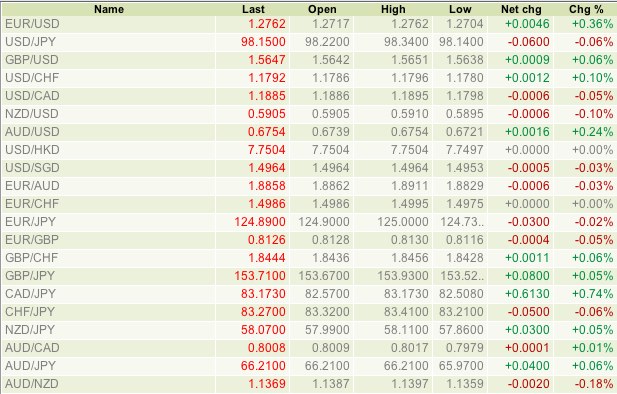Click the open value 1.2717
The image size is (617, 394).
pos(331,24)
